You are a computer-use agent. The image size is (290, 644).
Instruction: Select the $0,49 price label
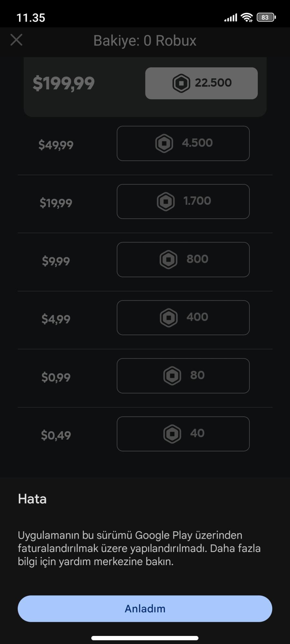(x=56, y=435)
